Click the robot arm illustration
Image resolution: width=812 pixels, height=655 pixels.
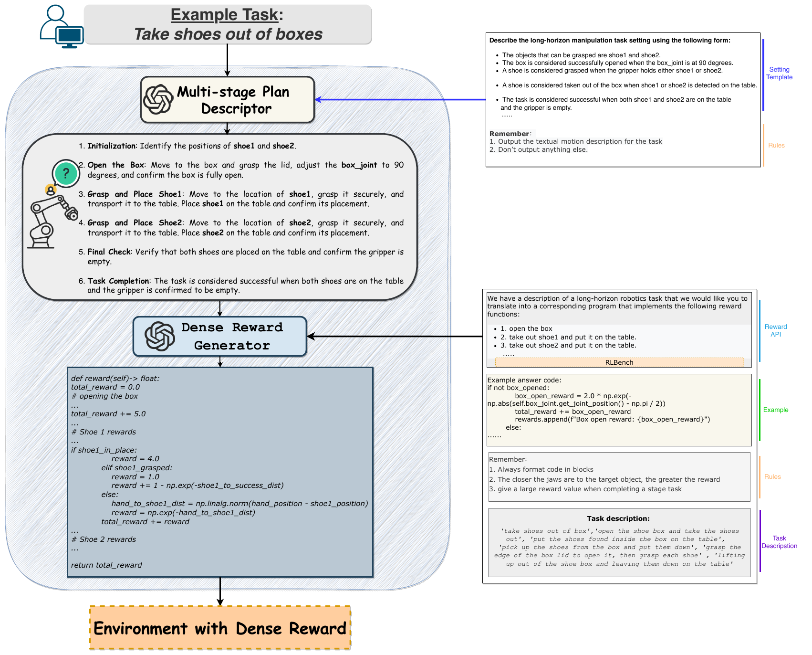[52, 222]
